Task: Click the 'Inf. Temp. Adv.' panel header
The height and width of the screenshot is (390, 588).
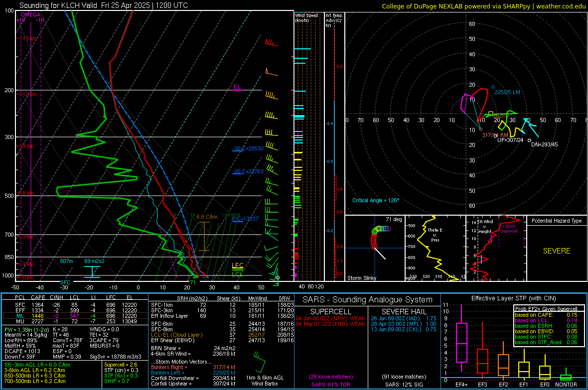Action: point(334,20)
